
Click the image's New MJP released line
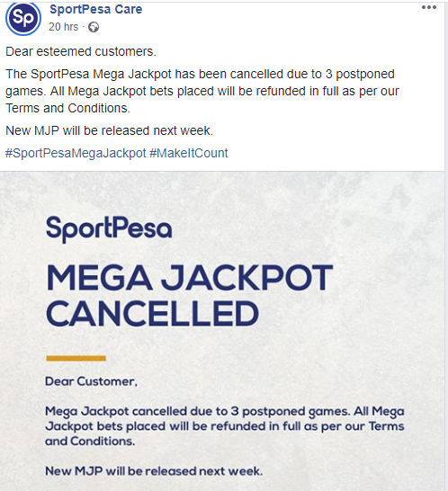tap(154, 471)
